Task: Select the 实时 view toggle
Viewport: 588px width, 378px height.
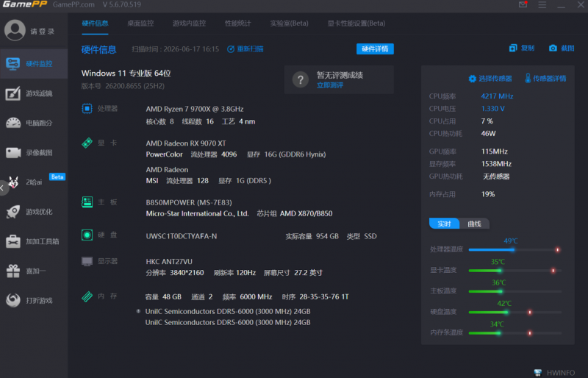Action: click(x=444, y=224)
